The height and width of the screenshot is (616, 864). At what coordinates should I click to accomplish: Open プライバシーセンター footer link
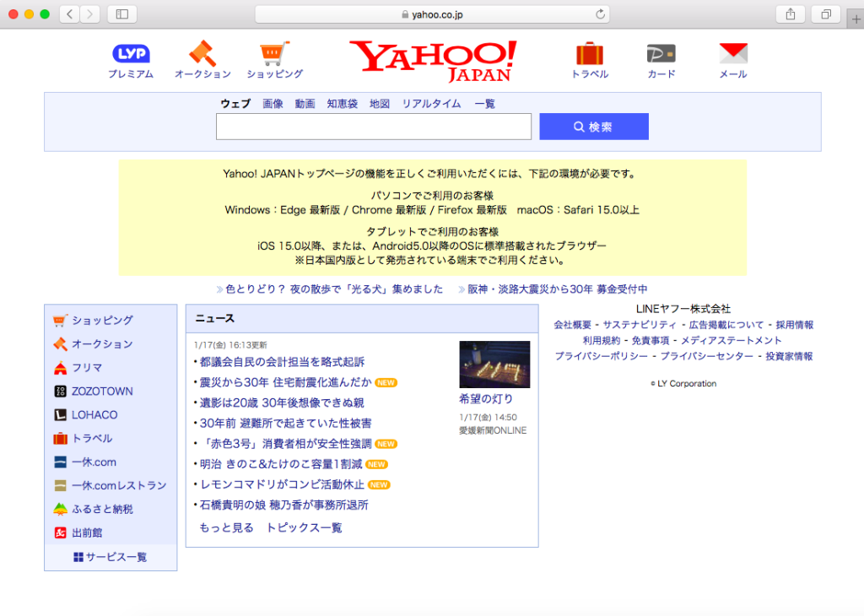pyautogui.click(x=707, y=356)
